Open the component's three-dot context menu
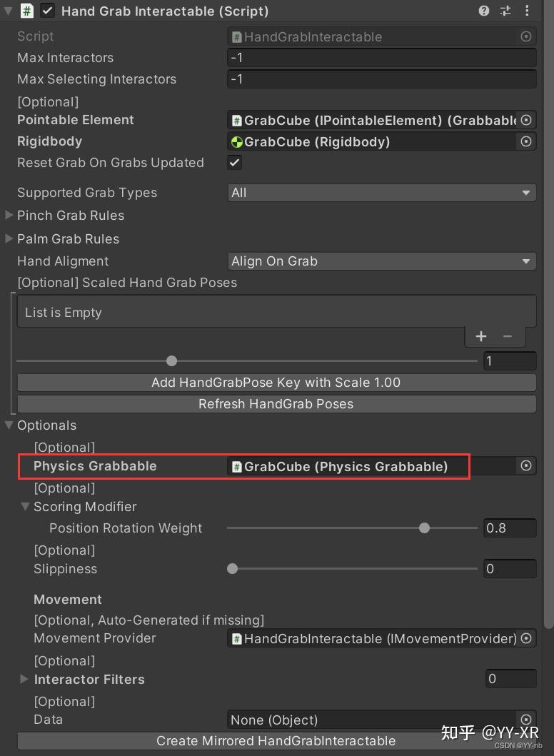The width and height of the screenshot is (554, 756). click(x=526, y=11)
